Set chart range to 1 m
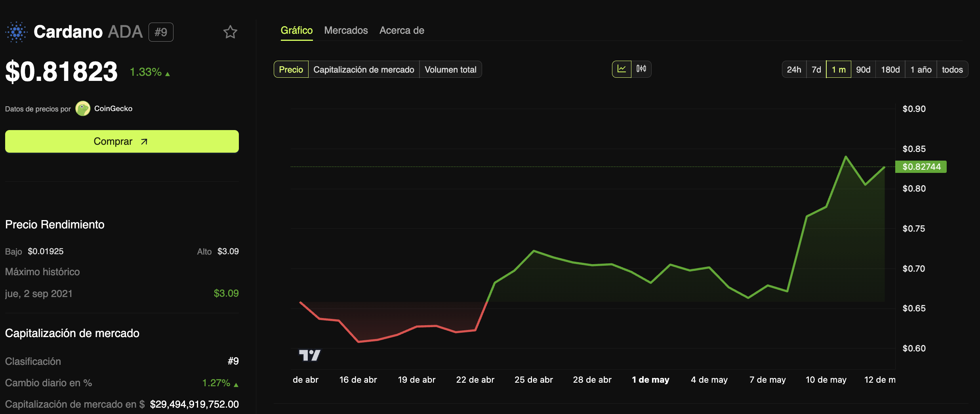Viewport: 980px width, 414px height. [839, 69]
